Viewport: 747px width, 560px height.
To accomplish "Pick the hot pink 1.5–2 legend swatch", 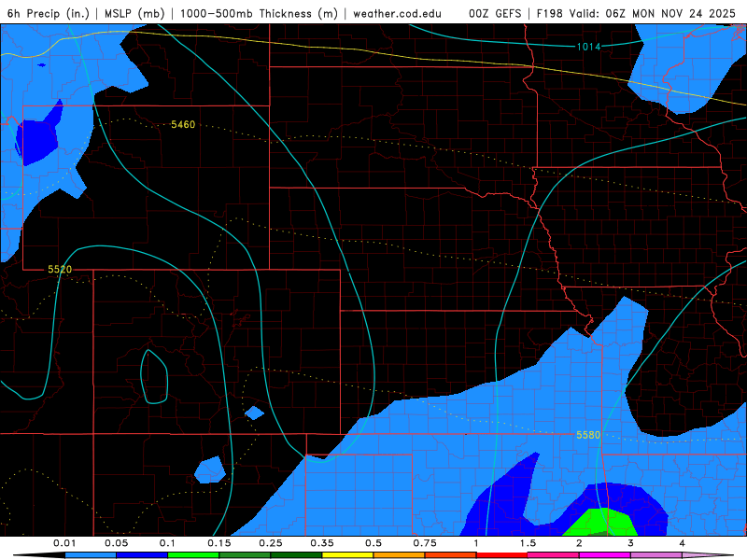I will point(554,555).
